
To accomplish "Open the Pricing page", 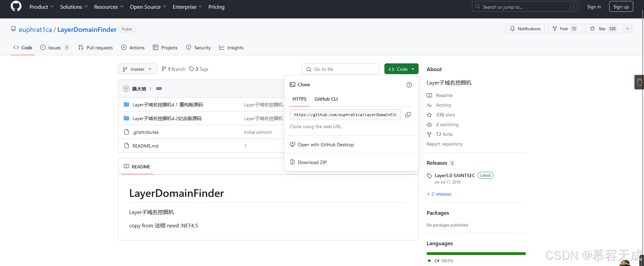I will [216, 7].
